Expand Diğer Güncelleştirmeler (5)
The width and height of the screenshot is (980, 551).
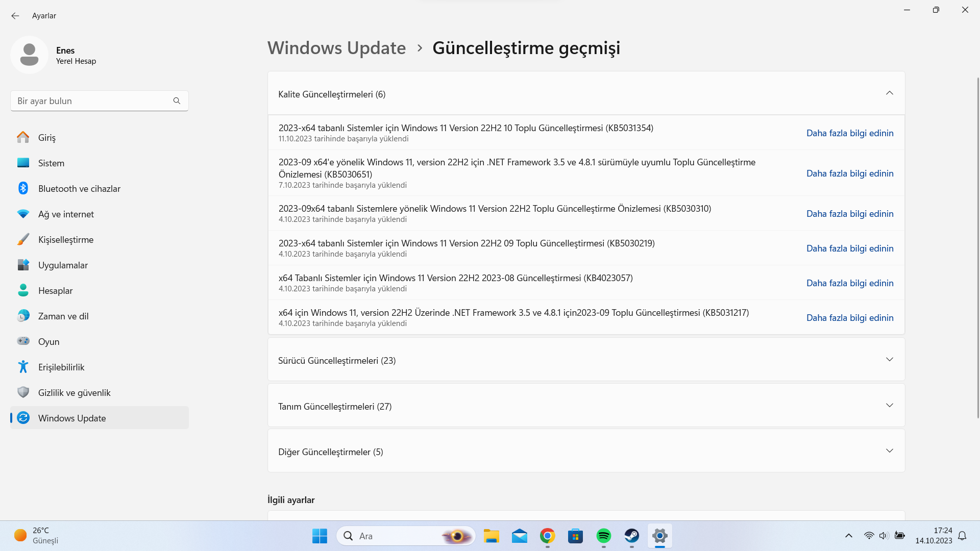pyautogui.click(x=889, y=451)
